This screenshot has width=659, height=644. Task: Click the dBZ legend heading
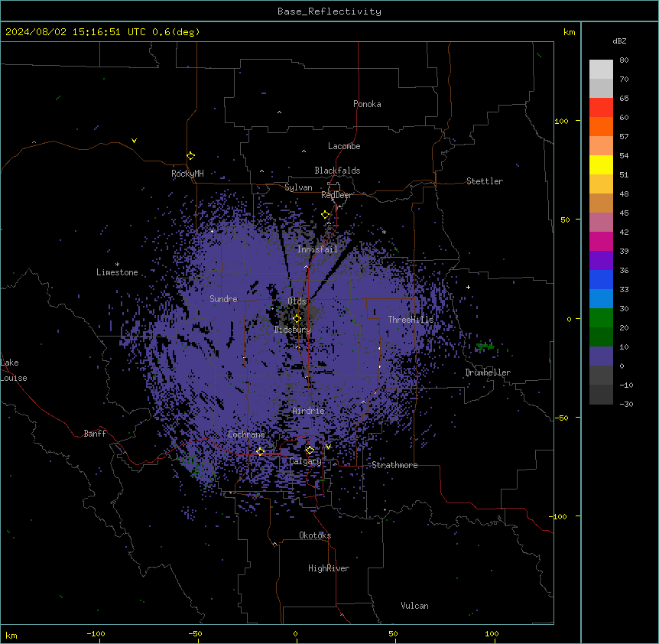click(619, 41)
